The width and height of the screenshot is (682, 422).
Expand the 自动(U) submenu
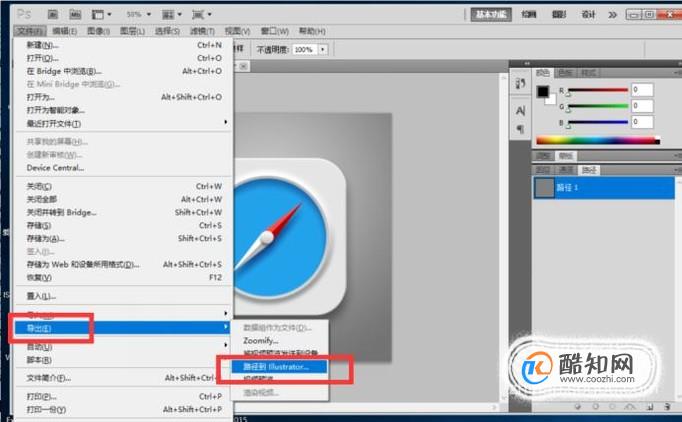124,347
